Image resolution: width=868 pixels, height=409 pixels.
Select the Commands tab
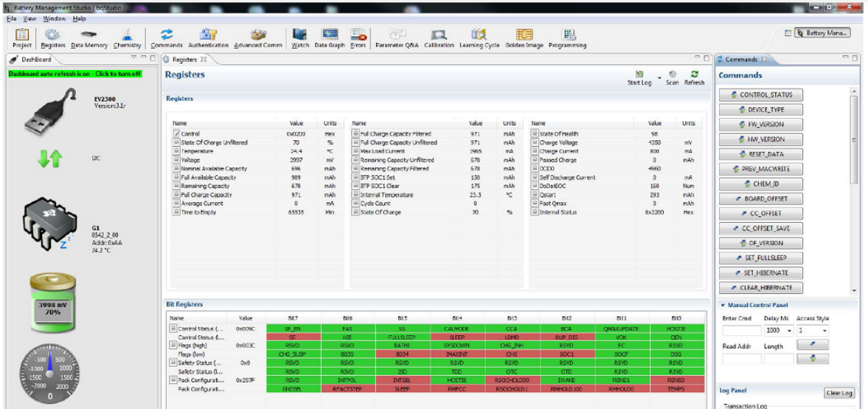(740, 59)
